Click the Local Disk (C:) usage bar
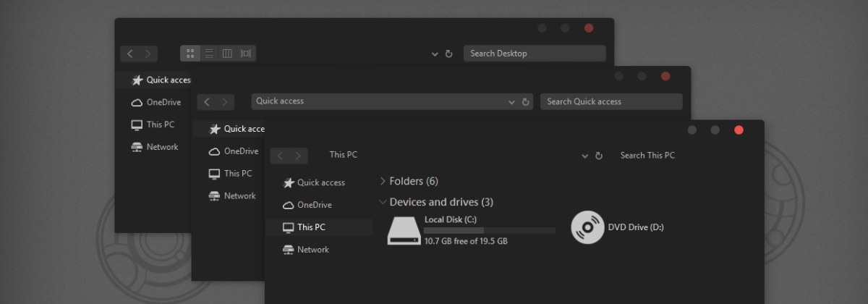The width and height of the screenshot is (868, 304). tap(490, 230)
